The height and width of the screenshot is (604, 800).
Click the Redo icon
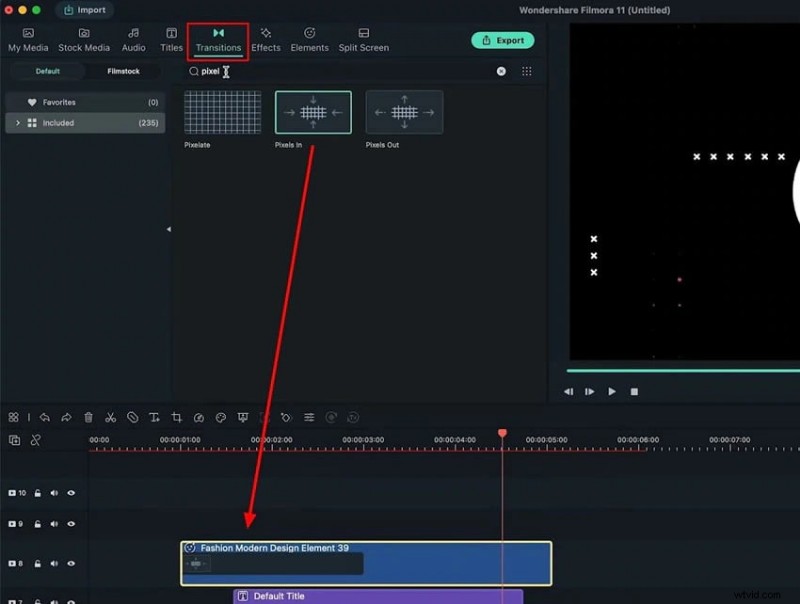pyautogui.click(x=66, y=417)
